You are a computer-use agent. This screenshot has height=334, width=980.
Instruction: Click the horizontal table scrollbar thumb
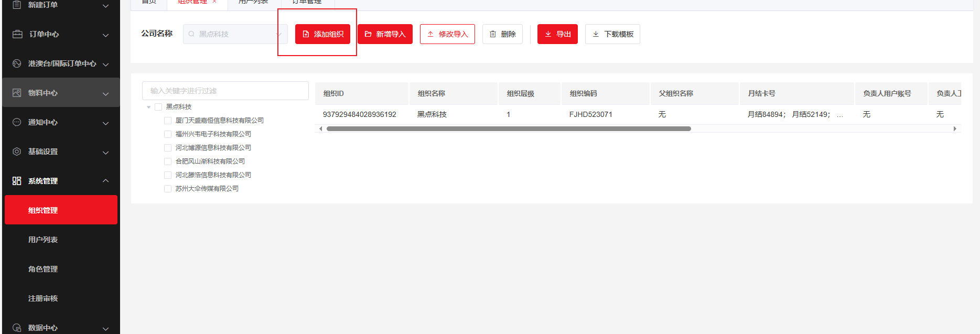point(509,128)
